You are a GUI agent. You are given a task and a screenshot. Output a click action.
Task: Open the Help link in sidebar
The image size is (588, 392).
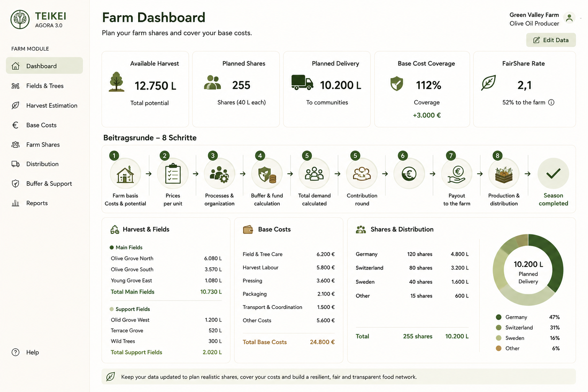point(25,352)
